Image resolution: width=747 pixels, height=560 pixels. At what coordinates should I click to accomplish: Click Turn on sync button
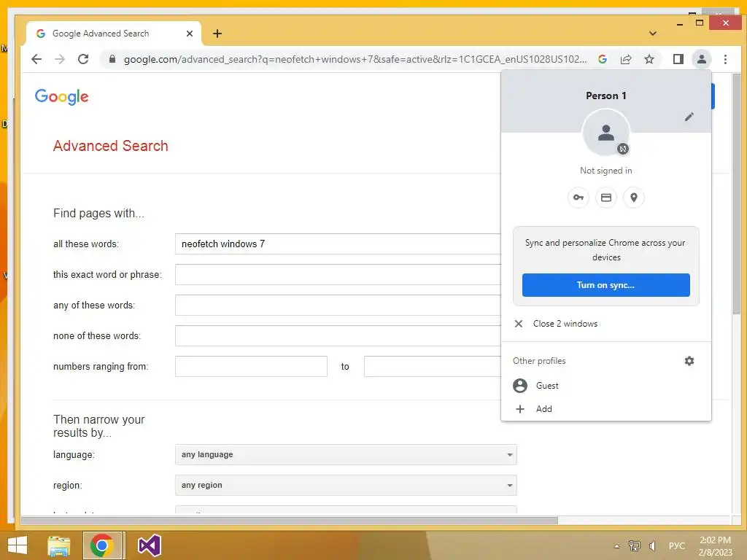point(606,285)
